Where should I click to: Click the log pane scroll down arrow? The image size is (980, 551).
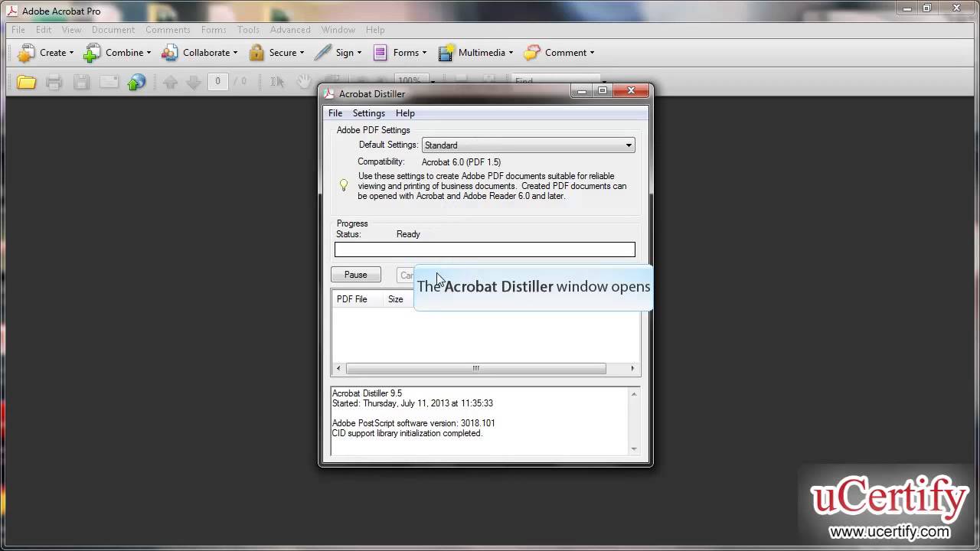pos(634,448)
